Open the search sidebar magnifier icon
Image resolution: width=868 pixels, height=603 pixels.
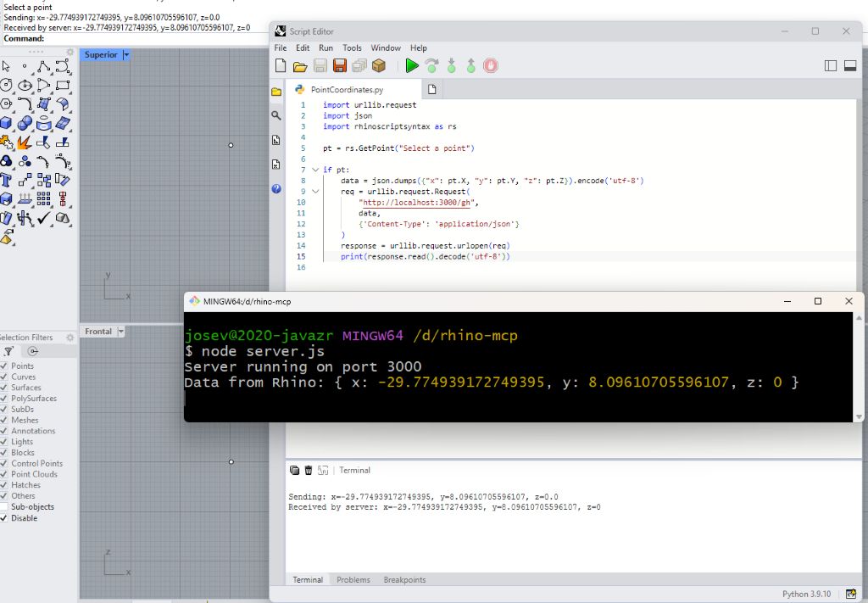[x=276, y=115]
